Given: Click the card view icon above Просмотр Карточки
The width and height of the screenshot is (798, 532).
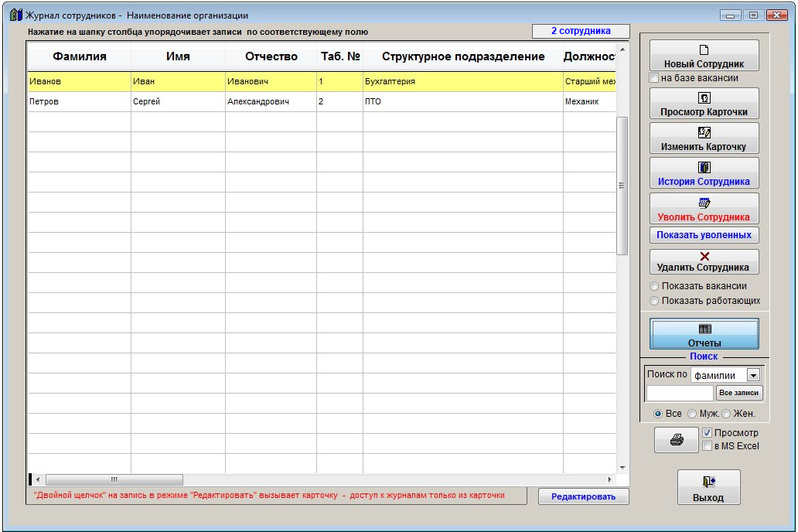Looking at the screenshot, I should 704,97.
